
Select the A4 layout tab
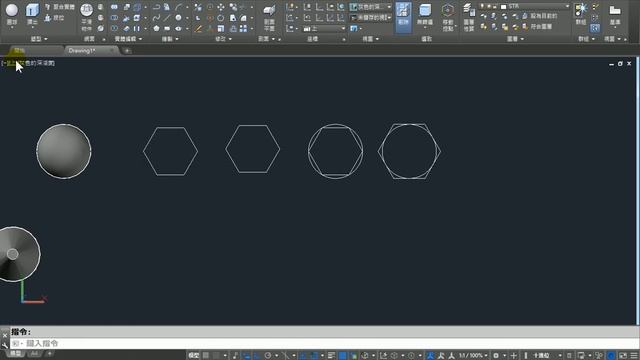click(x=34, y=353)
